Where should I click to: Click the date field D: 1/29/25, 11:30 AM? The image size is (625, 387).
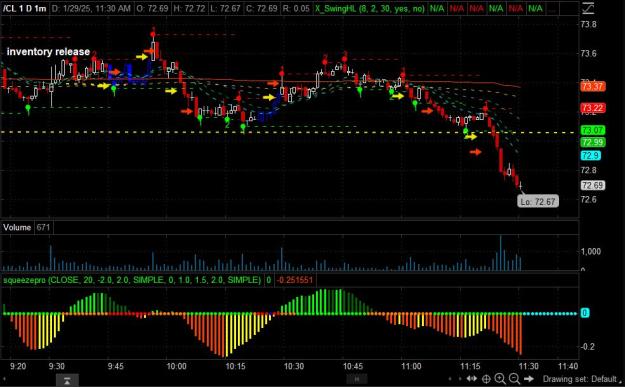(90, 8)
